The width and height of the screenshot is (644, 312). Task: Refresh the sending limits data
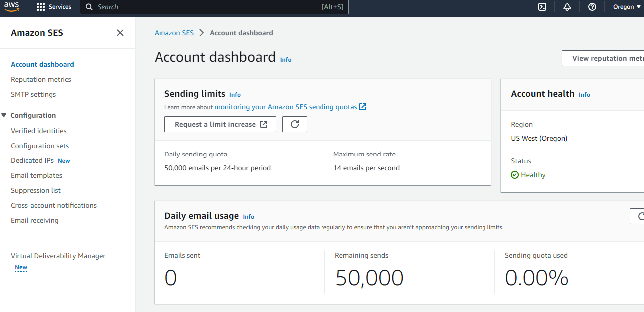(x=295, y=124)
